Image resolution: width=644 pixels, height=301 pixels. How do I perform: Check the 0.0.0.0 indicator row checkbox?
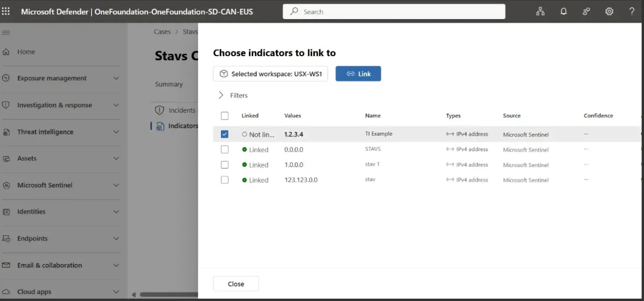tap(225, 149)
